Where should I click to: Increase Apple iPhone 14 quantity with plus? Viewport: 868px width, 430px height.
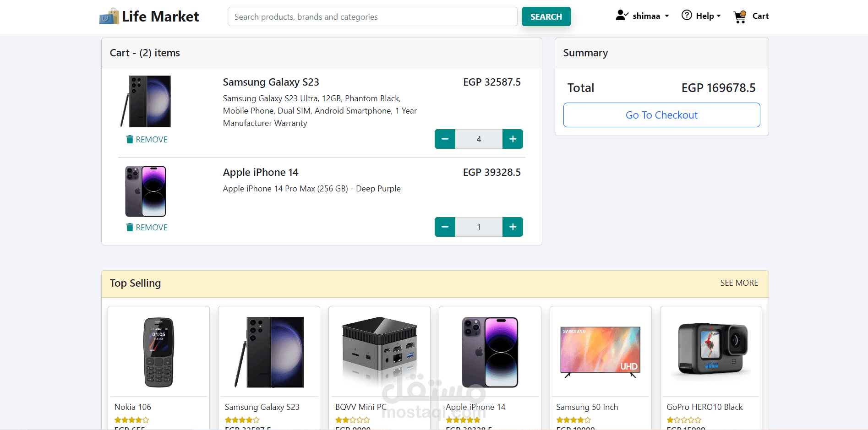[x=513, y=227]
